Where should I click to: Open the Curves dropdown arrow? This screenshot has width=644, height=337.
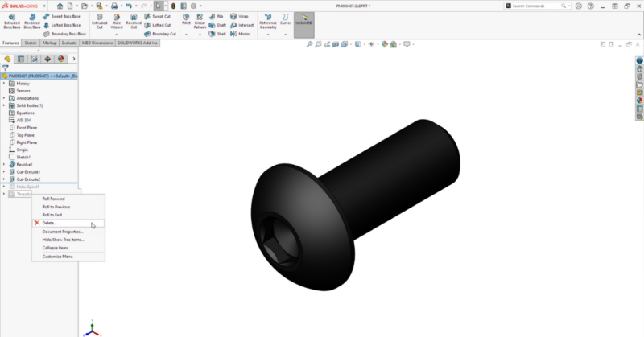pyautogui.click(x=286, y=35)
